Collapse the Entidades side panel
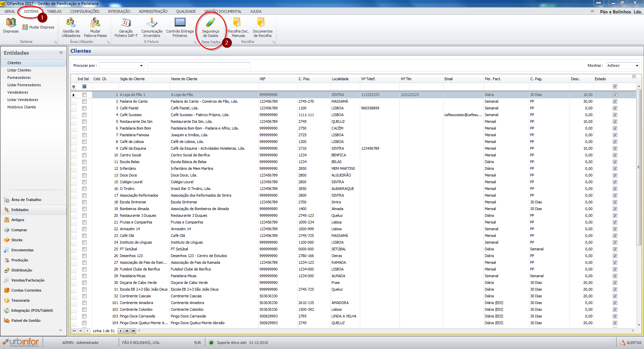The height and width of the screenshot is (349, 644). pos(61,53)
